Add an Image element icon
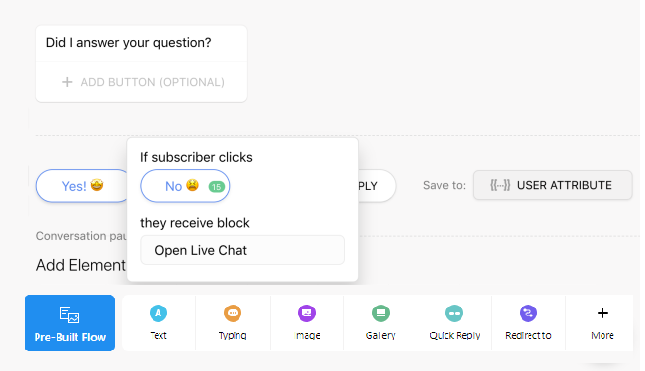645x371 pixels. click(x=307, y=313)
